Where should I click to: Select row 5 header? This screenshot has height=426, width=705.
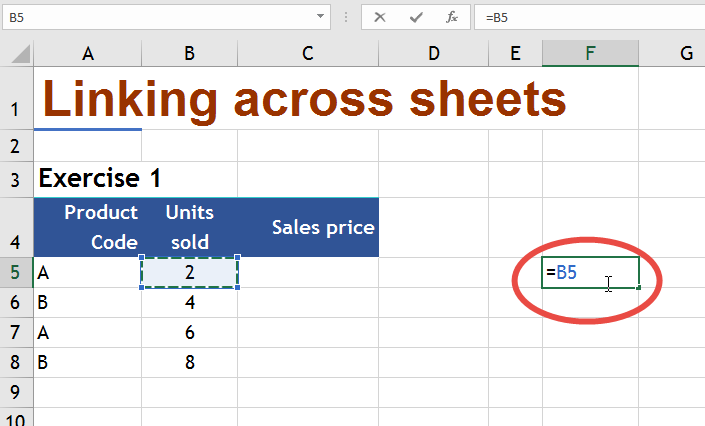(16, 272)
